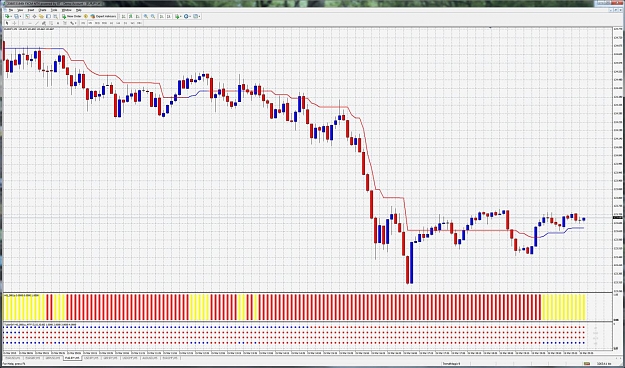Select the W1 timeframe button
Image resolution: width=625 pixels, height=368 pixels.
tap(132, 23)
